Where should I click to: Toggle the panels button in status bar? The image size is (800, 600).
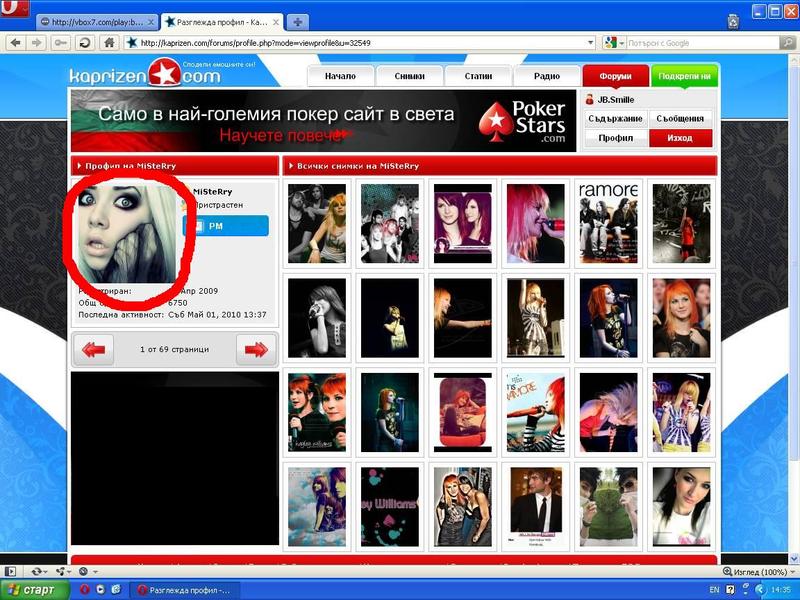click(x=10, y=572)
